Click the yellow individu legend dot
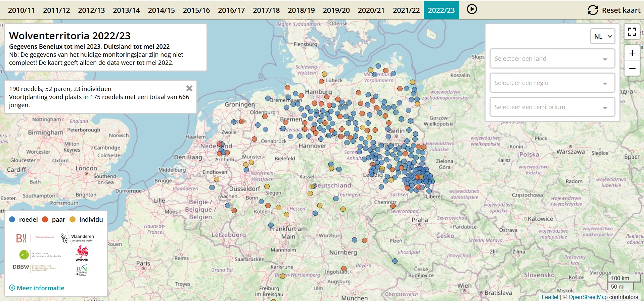The height and width of the screenshot is (301, 644). pos(73,219)
